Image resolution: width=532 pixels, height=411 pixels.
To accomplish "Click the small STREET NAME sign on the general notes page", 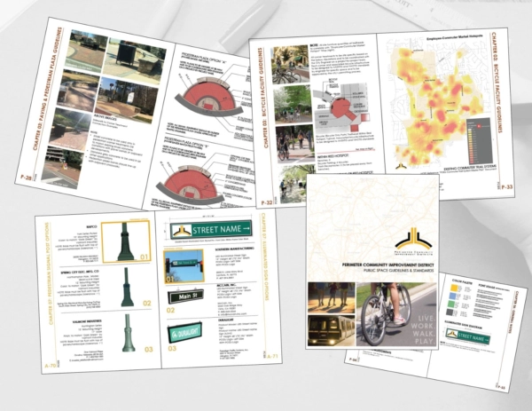I will [467, 337].
